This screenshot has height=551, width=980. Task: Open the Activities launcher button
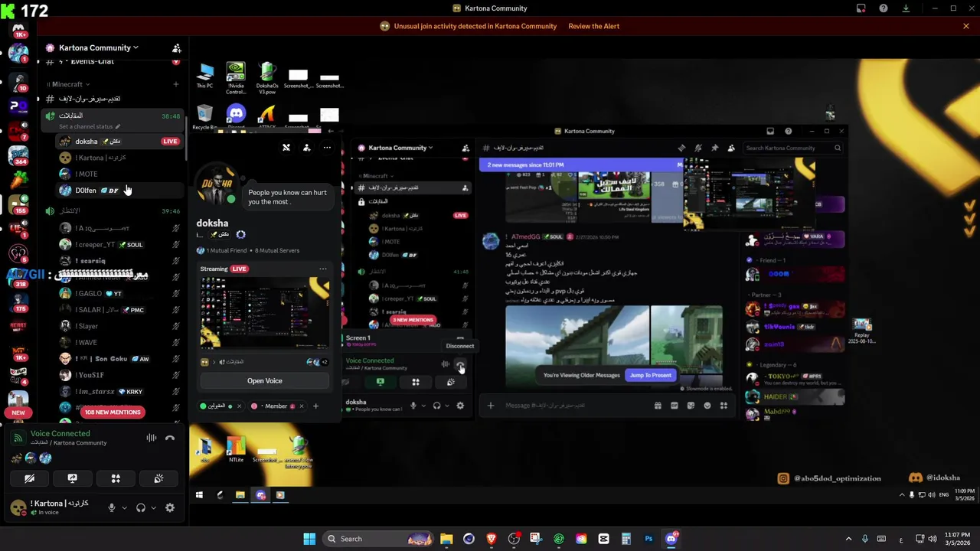point(116,478)
